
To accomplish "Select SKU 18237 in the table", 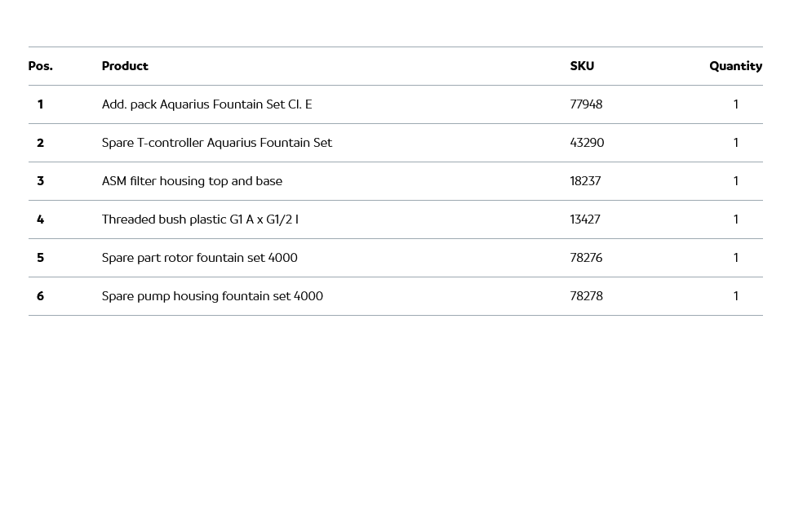I will pyautogui.click(x=585, y=181).
